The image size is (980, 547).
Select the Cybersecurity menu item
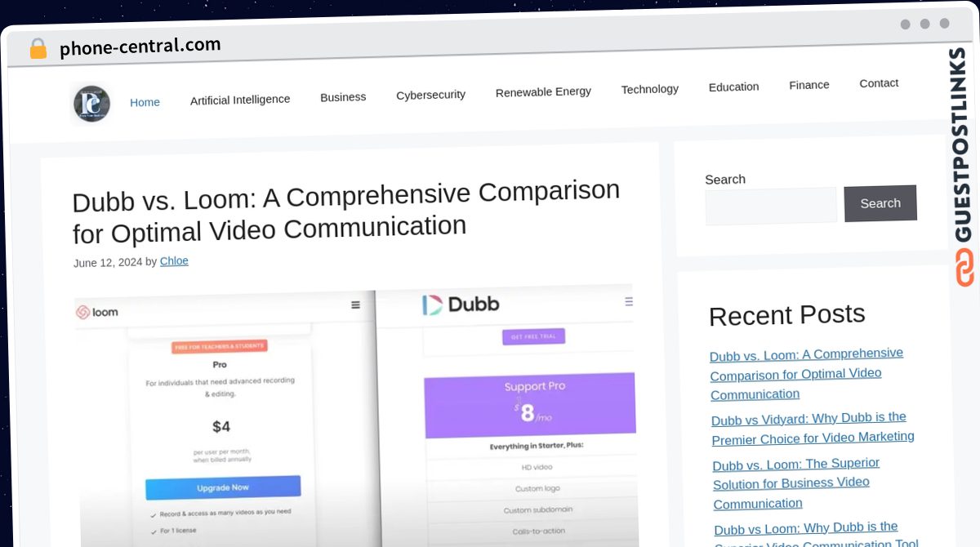pos(430,95)
